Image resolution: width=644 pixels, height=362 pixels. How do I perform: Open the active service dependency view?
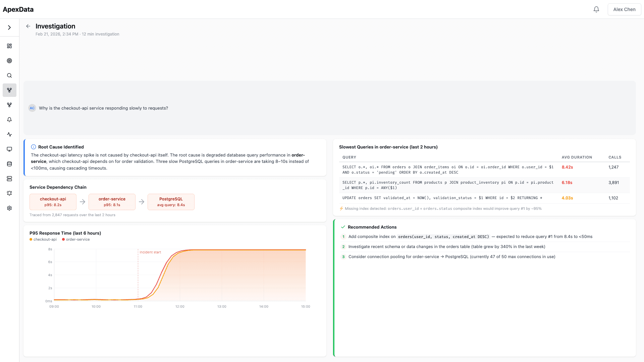[x=9, y=90]
